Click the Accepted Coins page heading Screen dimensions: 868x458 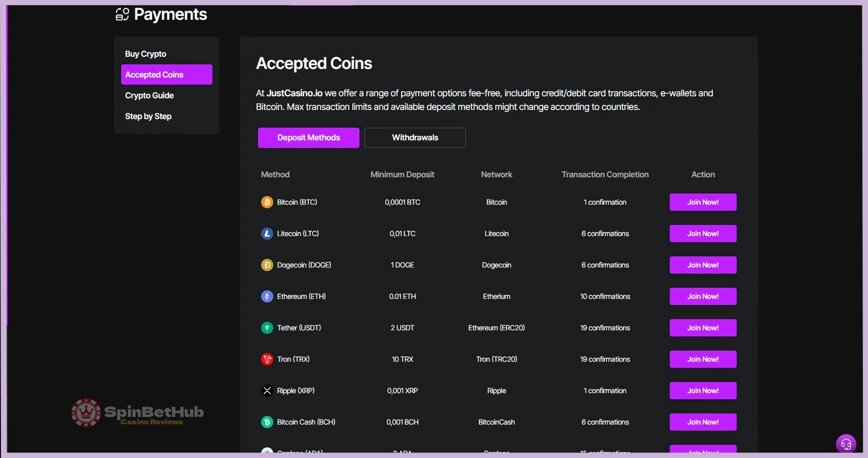(x=314, y=63)
